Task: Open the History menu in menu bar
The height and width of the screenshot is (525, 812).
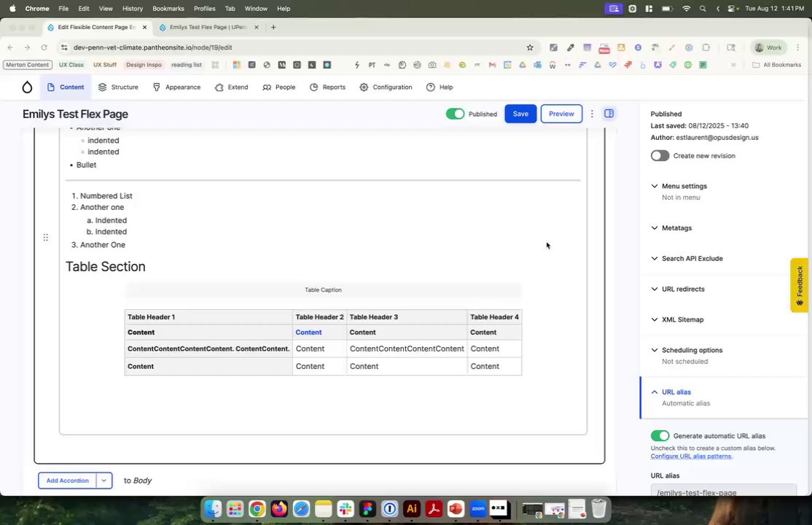Action: click(x=133, y=8)
